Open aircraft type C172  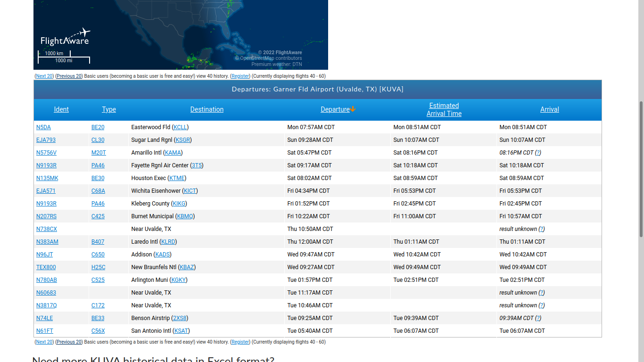(x=98, y=305)
